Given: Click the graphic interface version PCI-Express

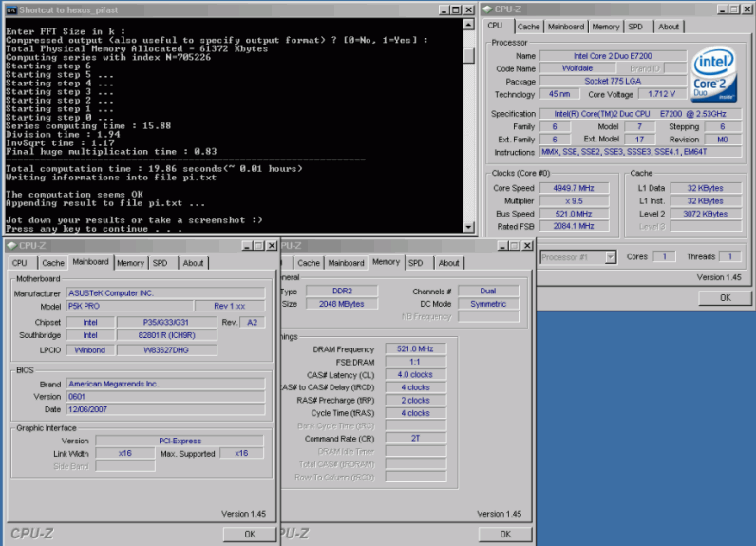Looking at the screenshot, I should [180, 441].
